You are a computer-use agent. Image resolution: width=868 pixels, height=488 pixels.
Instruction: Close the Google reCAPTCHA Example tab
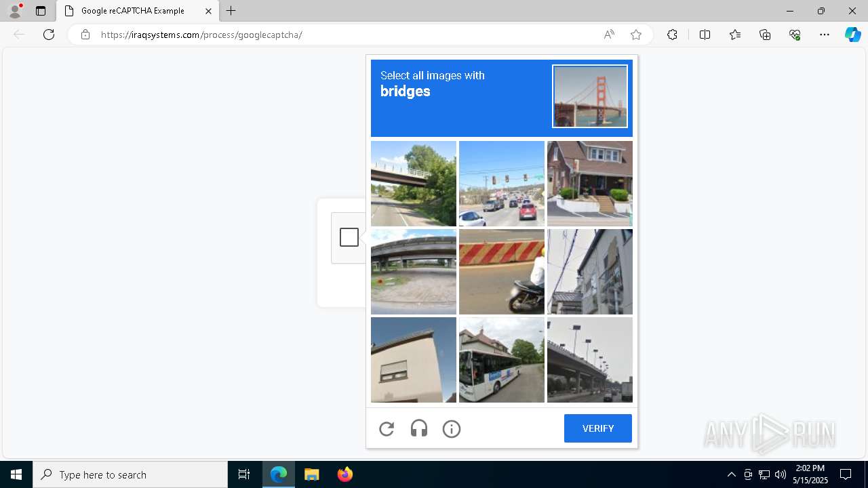pyautogui.click(x=209, y=11)
